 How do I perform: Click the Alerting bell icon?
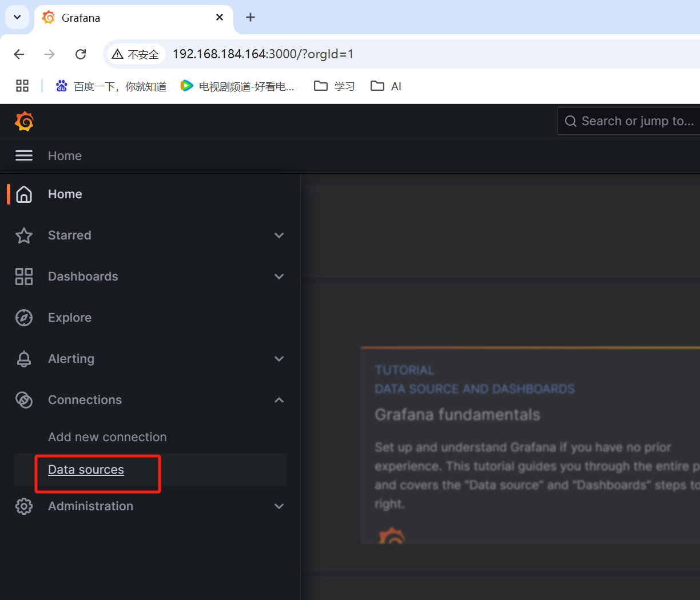click(24, 359)
